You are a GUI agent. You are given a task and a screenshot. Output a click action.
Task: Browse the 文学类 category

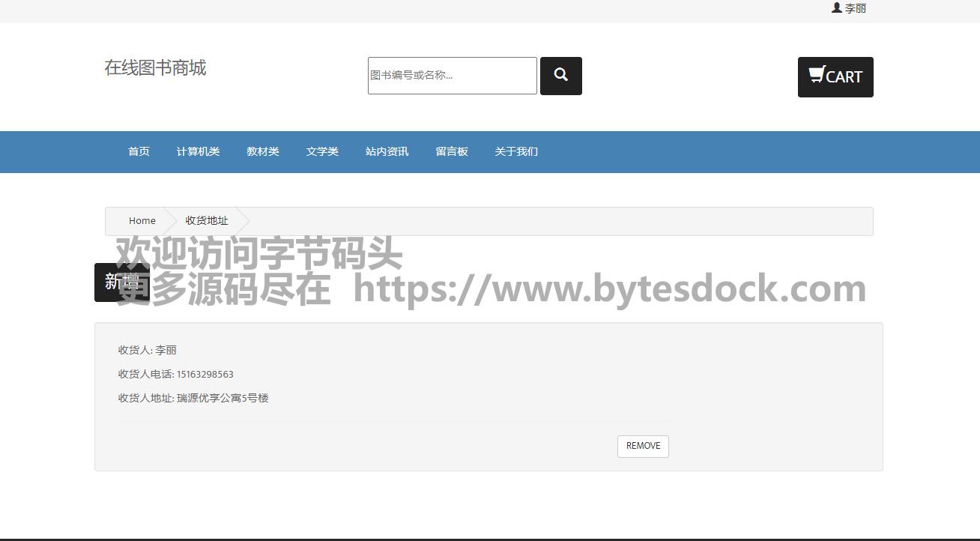coord(322,151)
